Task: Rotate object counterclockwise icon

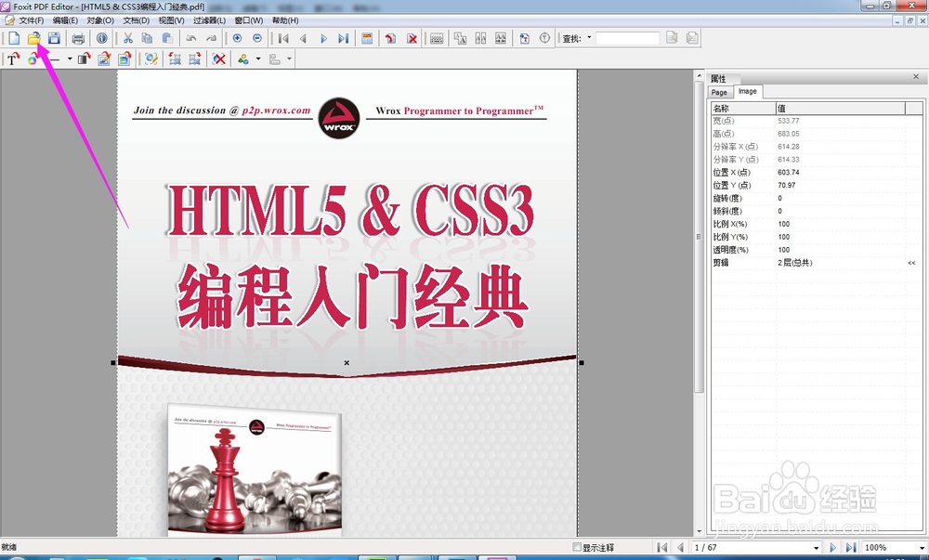Action: pos(175,59)
